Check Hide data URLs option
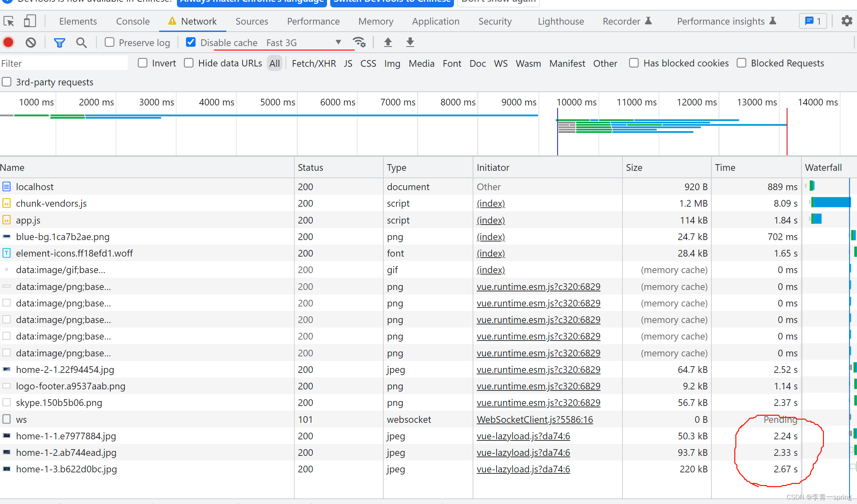Viewport: 857px width, 504px height. 189,63
